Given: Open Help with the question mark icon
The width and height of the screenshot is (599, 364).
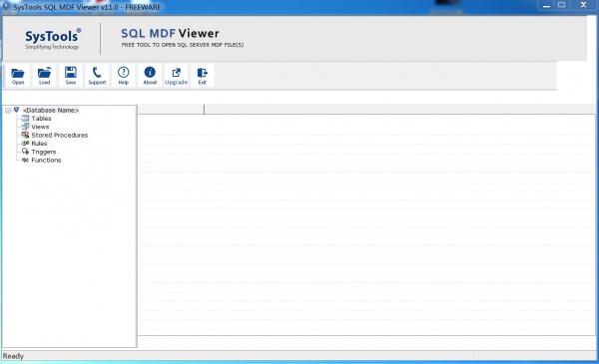Looking at the screenshot, I should pos(124,75).
